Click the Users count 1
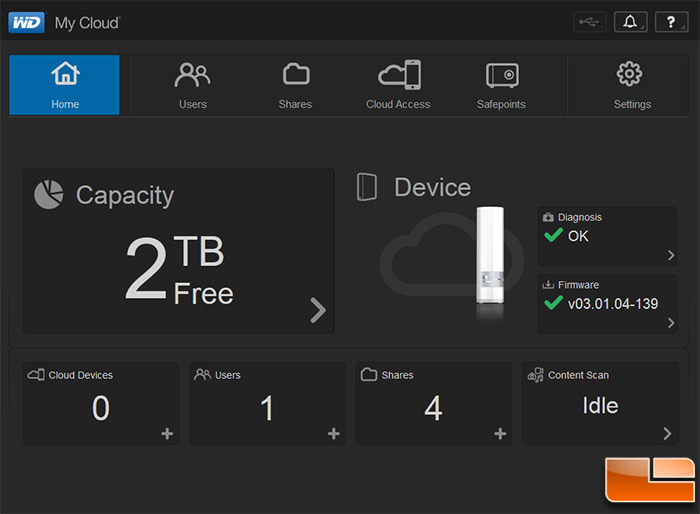This screenshot has width=700, height=514. 267,408
